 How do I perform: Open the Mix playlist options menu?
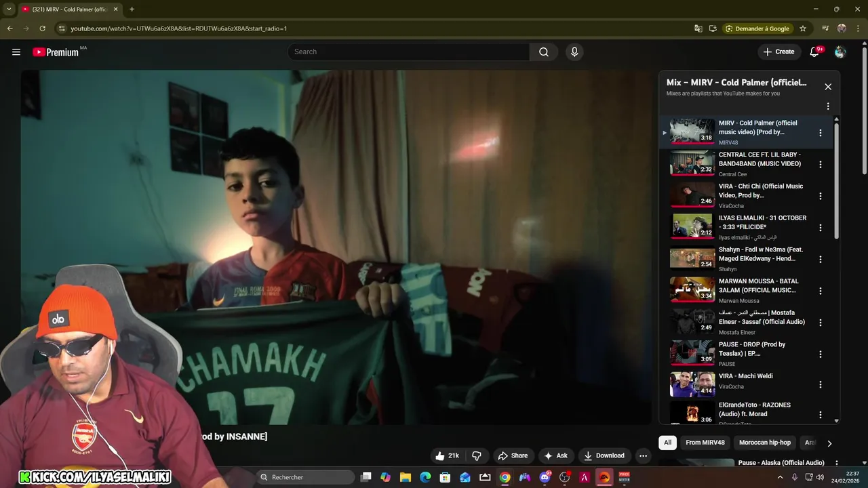click(x=828, y=106)
